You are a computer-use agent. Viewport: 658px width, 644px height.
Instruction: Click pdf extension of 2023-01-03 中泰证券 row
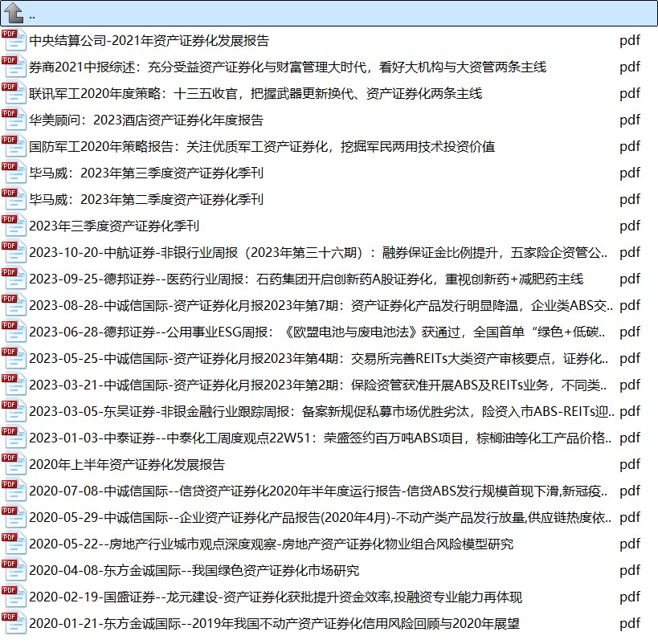(x=630, y=438)
